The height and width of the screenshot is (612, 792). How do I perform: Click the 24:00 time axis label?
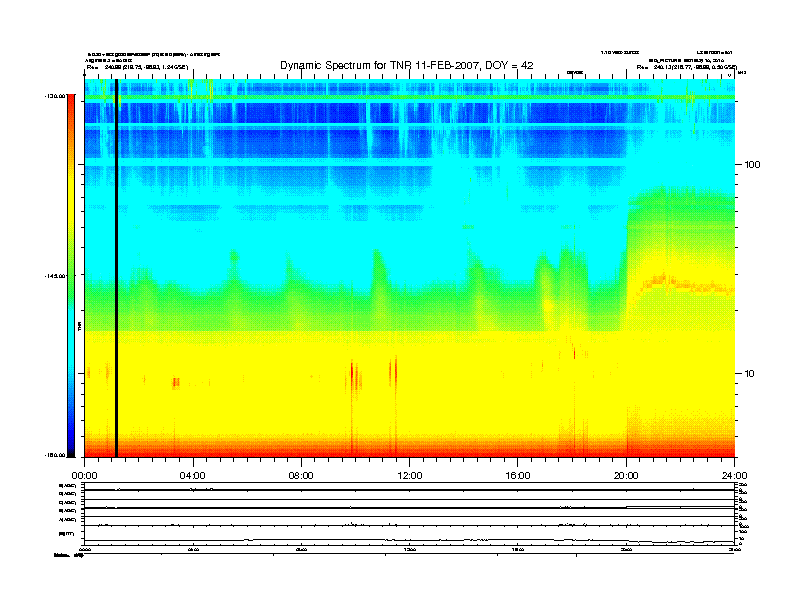pos(734,476)
